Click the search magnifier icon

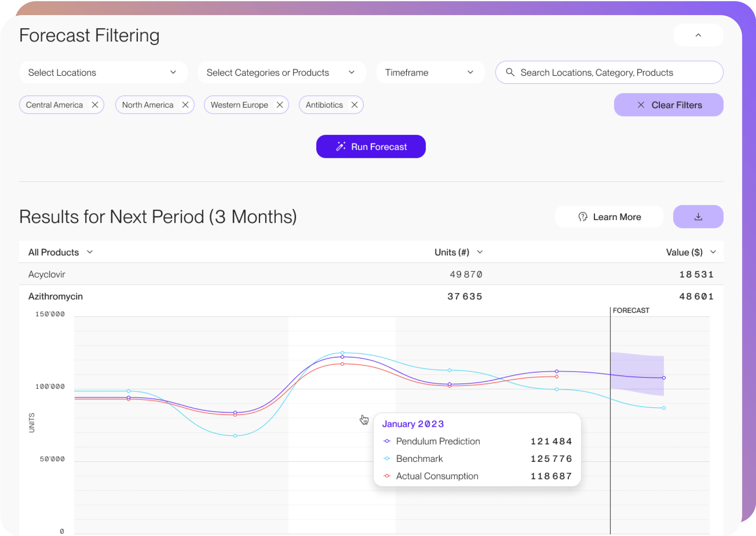coord(510,72)
